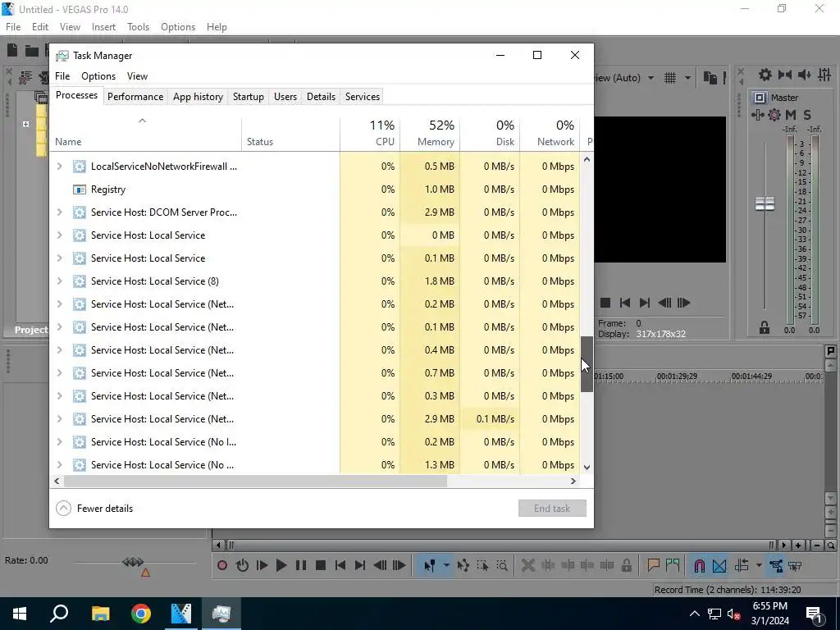The image size is (840, 630).
Task: Sort processes by Memory column header
Action: point(430,133)
